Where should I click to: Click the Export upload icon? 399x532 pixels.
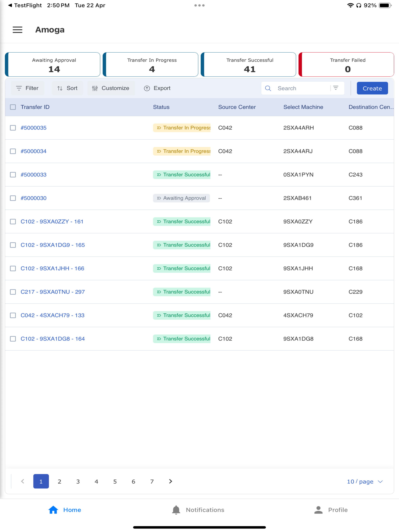(x=147, y=88)
